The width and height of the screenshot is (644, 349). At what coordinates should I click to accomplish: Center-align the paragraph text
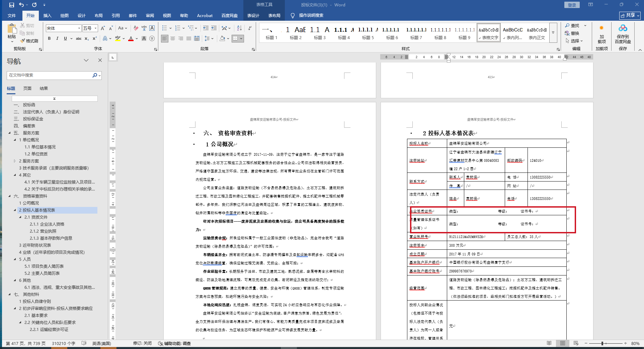[x=173, y=39]
